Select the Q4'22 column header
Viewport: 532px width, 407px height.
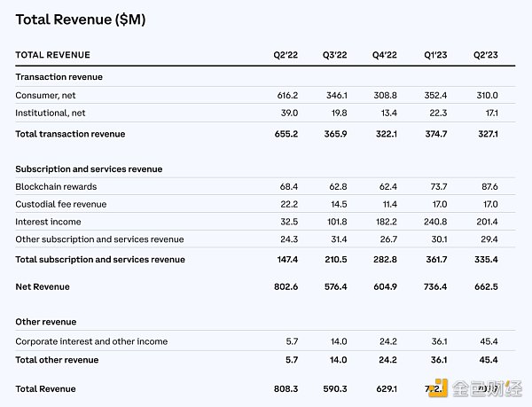click(x=385, y=56)
